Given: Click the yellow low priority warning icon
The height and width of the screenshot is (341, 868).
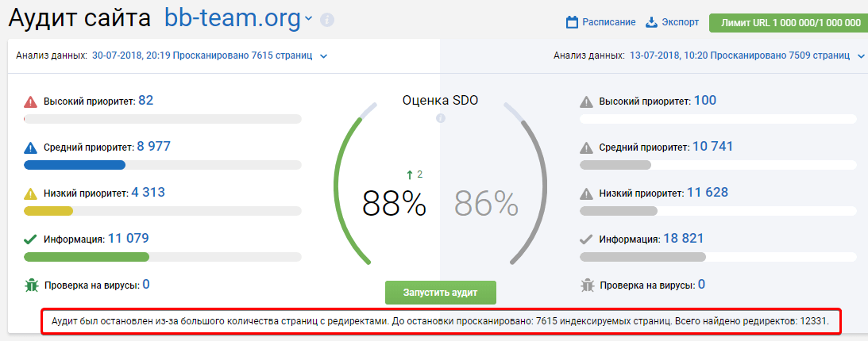Looking at the screenshot, I should (30, 194).
